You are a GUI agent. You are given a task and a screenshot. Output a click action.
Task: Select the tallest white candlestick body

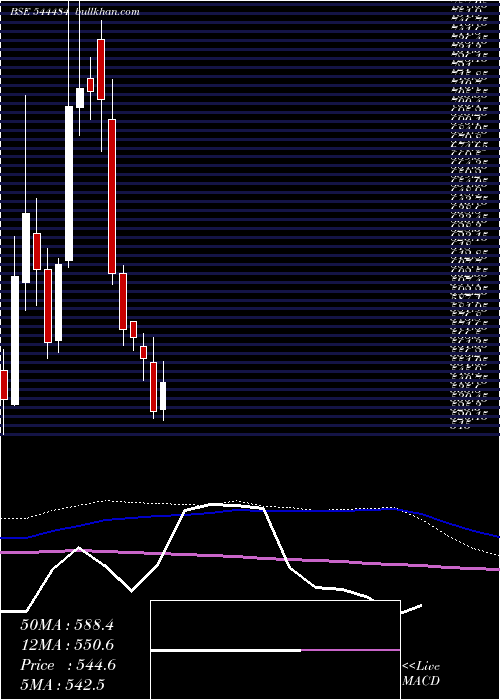click(69, 183)
